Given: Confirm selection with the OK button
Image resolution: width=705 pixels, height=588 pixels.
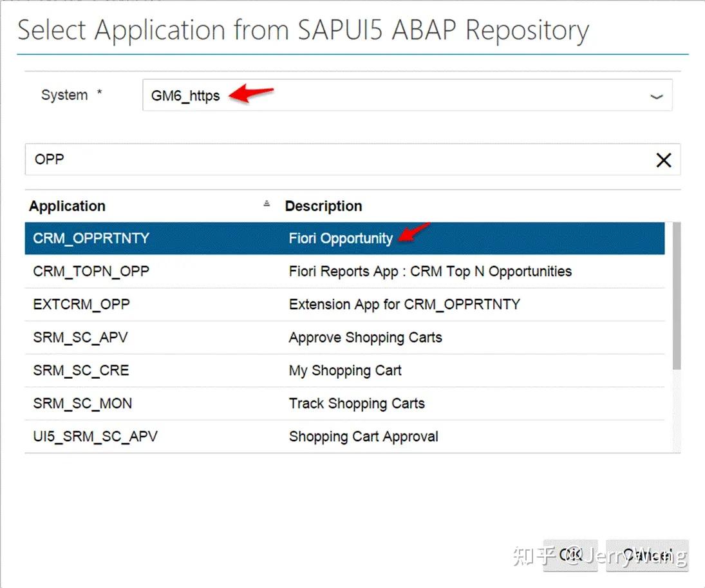Looking at the screenshot, I should pos(570,555).
